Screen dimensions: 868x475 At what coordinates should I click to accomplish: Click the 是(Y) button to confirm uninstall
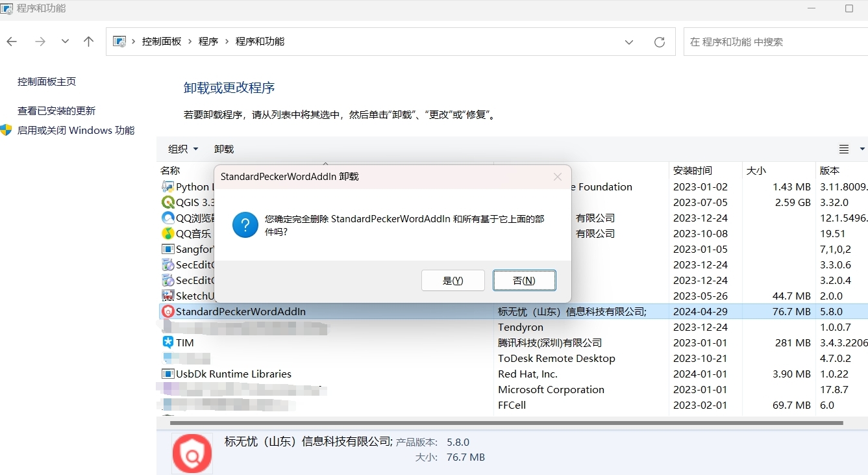(453, 280)
